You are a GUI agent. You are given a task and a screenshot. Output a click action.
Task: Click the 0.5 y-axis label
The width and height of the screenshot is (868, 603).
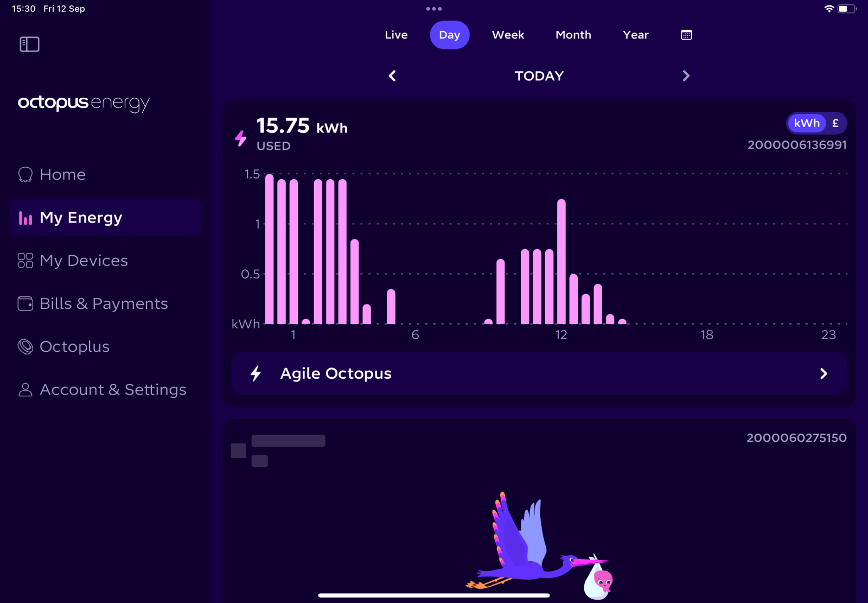click(x=250, y=274)
